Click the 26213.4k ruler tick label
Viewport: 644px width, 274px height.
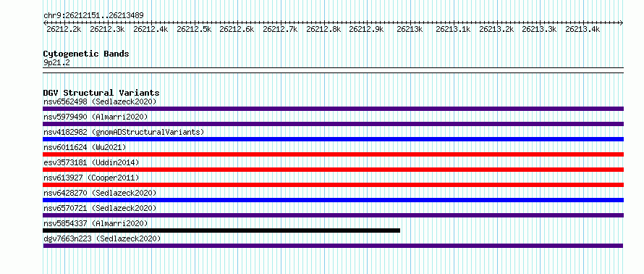point(582,29)
